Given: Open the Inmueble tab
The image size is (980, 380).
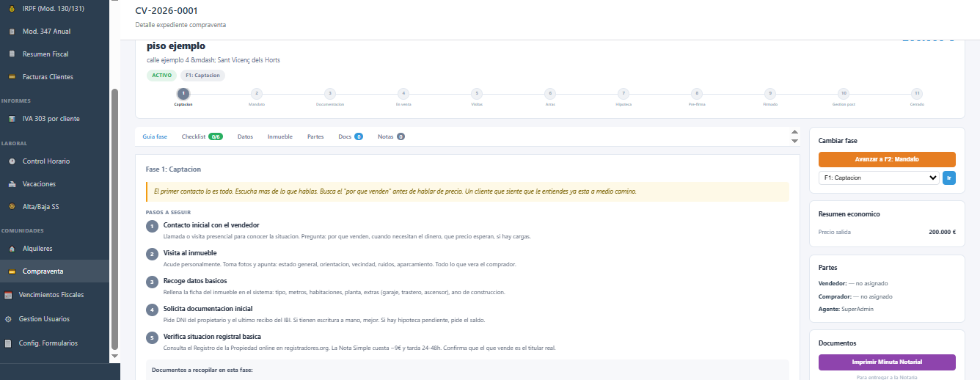Looking at the screenshot, I should [279, 136].
